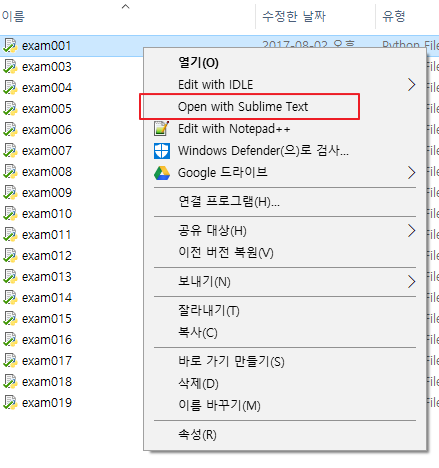Sort by the 수정한 날짜 column header

click(294, 16)
